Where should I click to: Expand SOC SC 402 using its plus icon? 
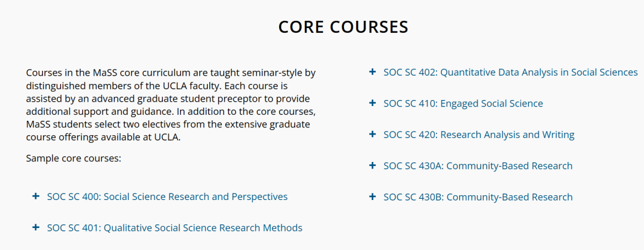[373, 71]
